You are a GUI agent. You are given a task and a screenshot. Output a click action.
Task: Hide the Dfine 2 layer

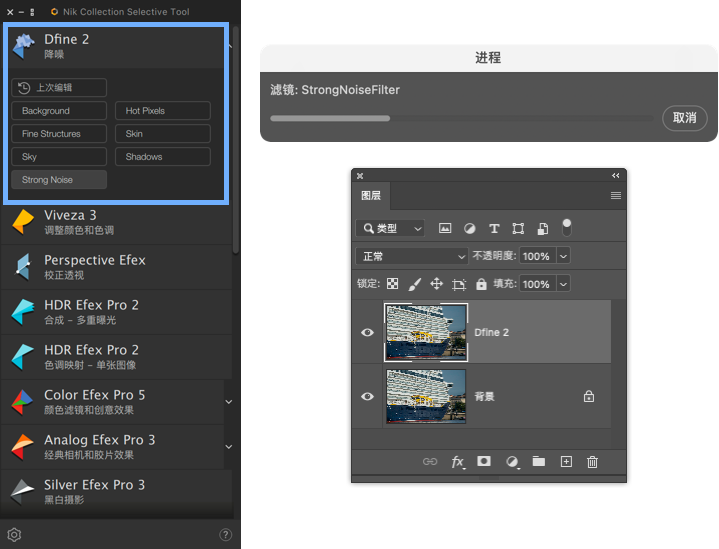point(367,332)
